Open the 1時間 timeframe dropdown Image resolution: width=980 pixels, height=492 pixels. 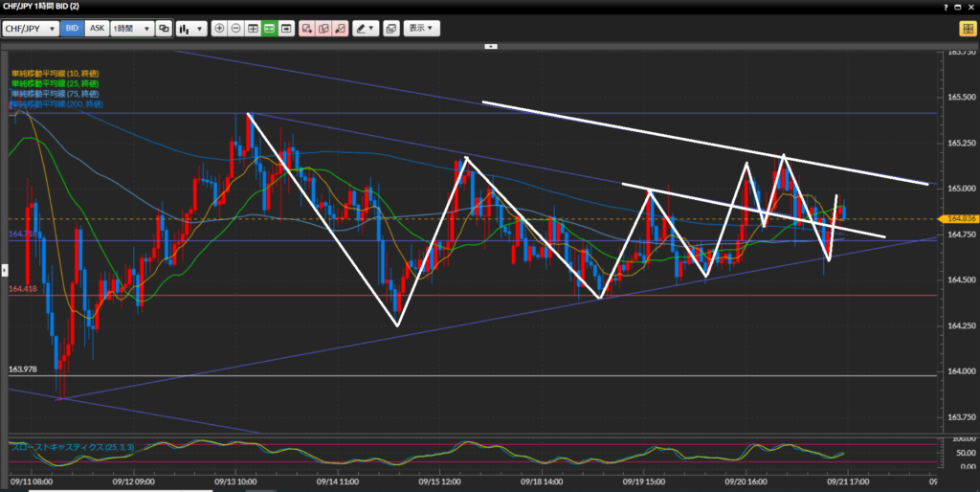131,29
